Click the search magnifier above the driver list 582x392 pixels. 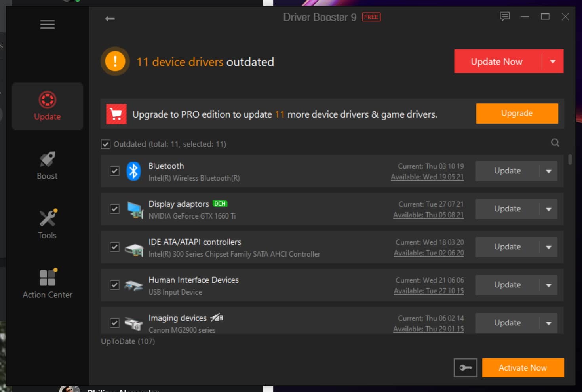point(555,142)
